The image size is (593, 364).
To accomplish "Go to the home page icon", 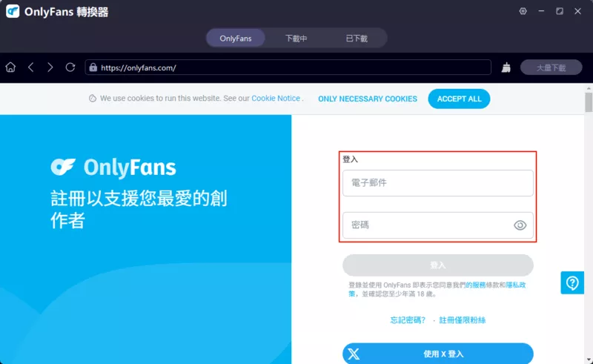I will pyautogui.click(x=10, y=67).
